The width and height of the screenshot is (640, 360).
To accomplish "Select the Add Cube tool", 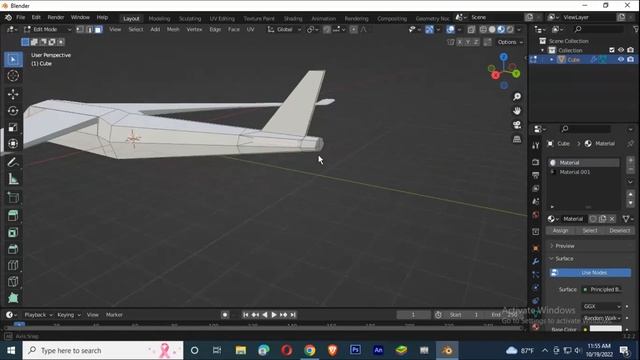I will point(13,198).
